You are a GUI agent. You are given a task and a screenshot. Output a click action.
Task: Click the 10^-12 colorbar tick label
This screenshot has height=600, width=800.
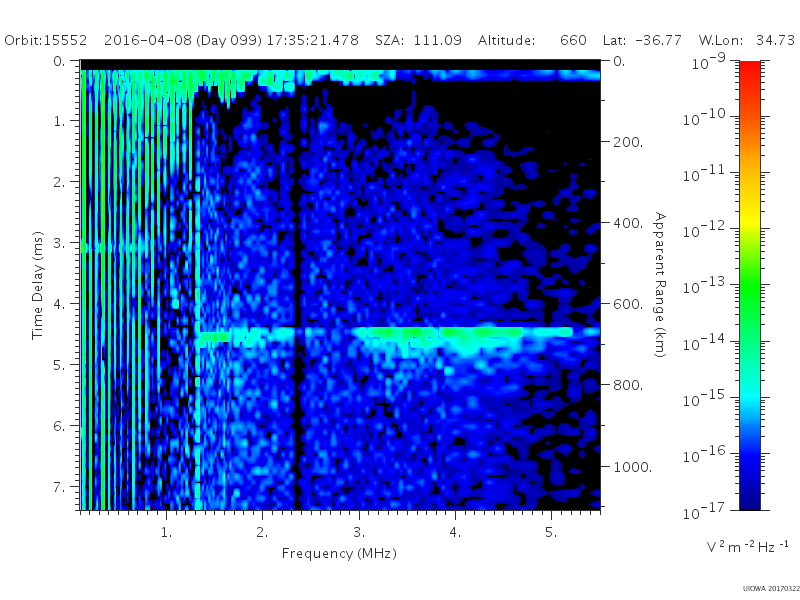[704, 230]
